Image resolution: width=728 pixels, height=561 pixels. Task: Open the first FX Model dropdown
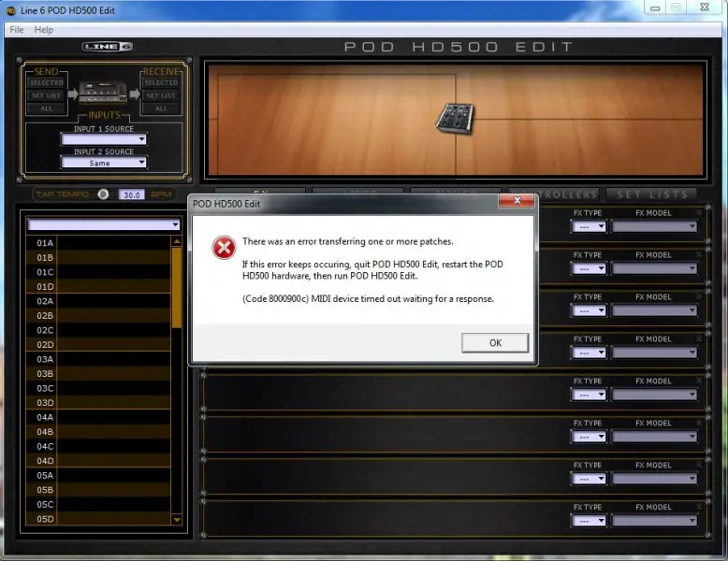(654, 227)
